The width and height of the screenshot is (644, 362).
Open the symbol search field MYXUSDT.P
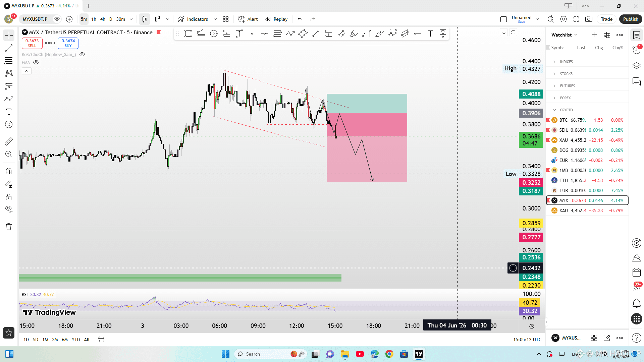[x=35, y=19]
